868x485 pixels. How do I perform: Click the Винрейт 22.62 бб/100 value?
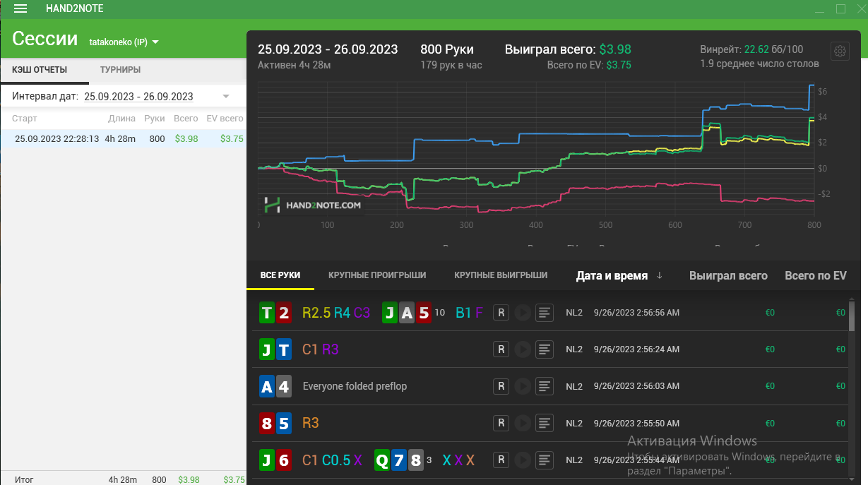click(751, 49)
